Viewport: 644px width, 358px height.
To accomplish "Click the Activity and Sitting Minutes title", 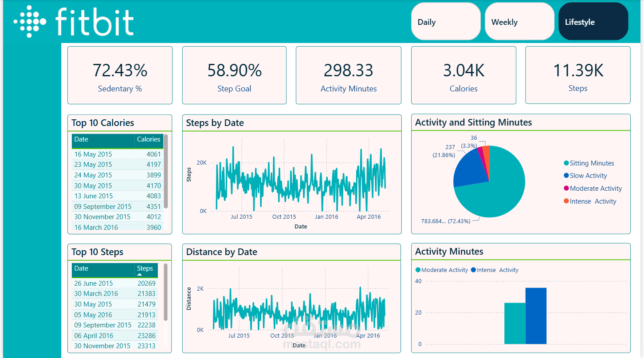I will (474, 122).
